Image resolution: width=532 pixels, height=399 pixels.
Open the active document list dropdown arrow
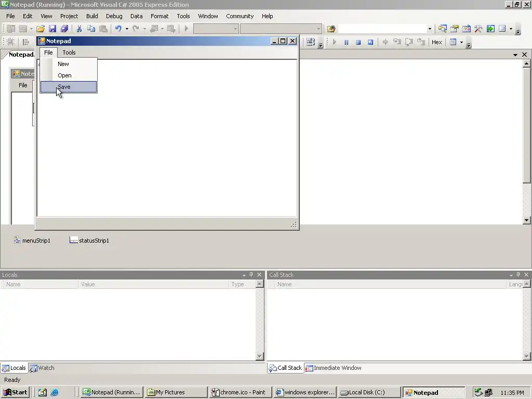(x=515, y=55)
